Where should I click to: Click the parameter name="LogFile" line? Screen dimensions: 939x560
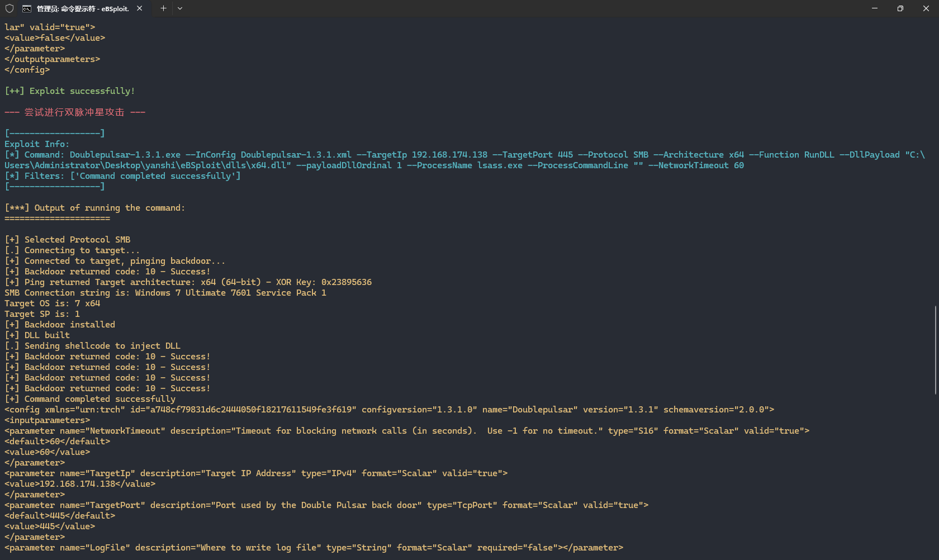click(x=314, y=548)
